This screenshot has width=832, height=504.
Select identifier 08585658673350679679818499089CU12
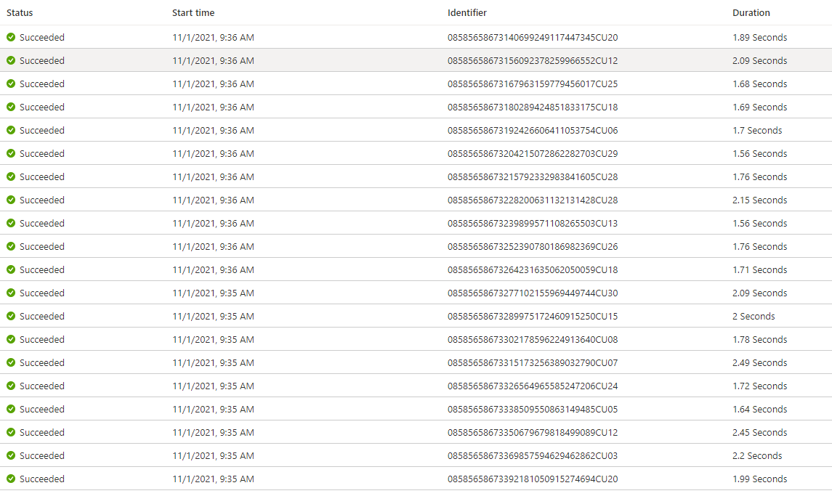pos(533,433)
